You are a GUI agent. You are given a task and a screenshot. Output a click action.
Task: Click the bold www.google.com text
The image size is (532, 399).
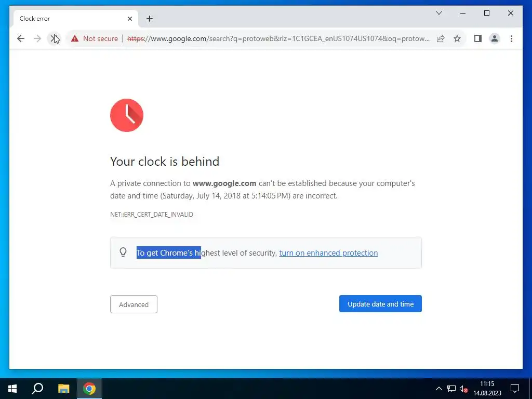(224, 183)
